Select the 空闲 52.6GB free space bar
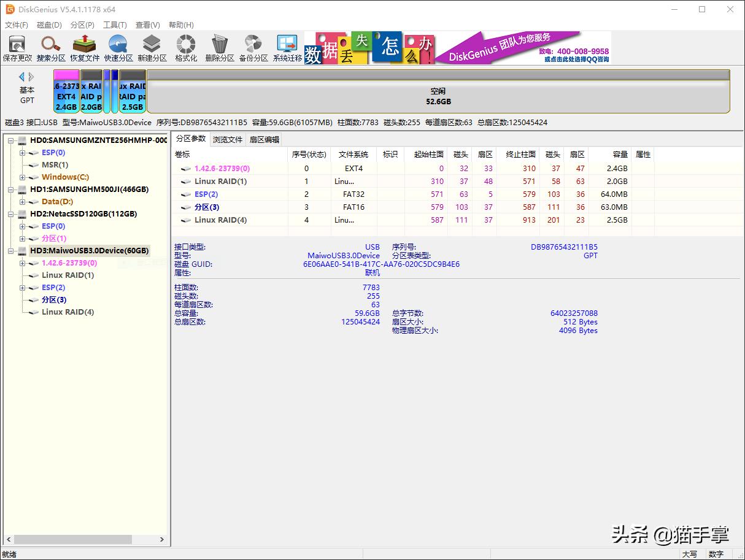745x560 pixels. (x=438, y=96)
